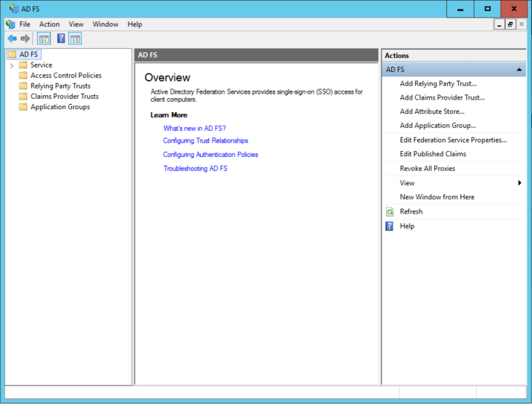The height and width of the screenshot is (404, 532).
Task: Select Access Control Policies tree node
Action: point(66,76)
